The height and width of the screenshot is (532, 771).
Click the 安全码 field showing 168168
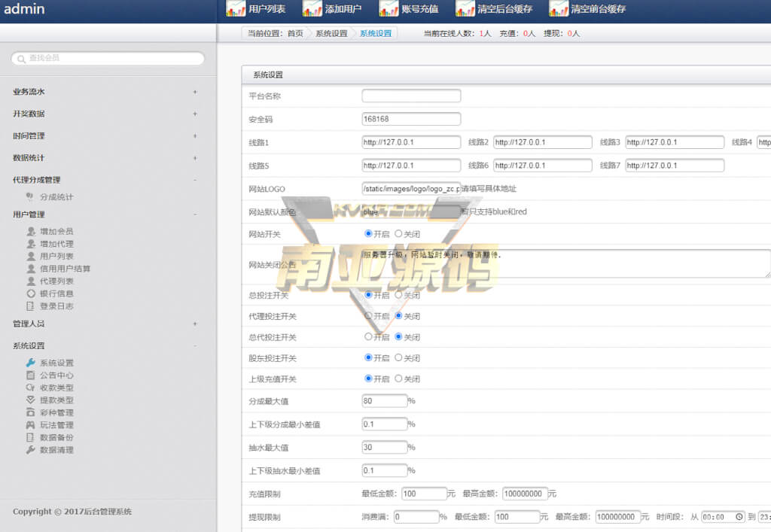pyautogui.click(x=411, y=119)
